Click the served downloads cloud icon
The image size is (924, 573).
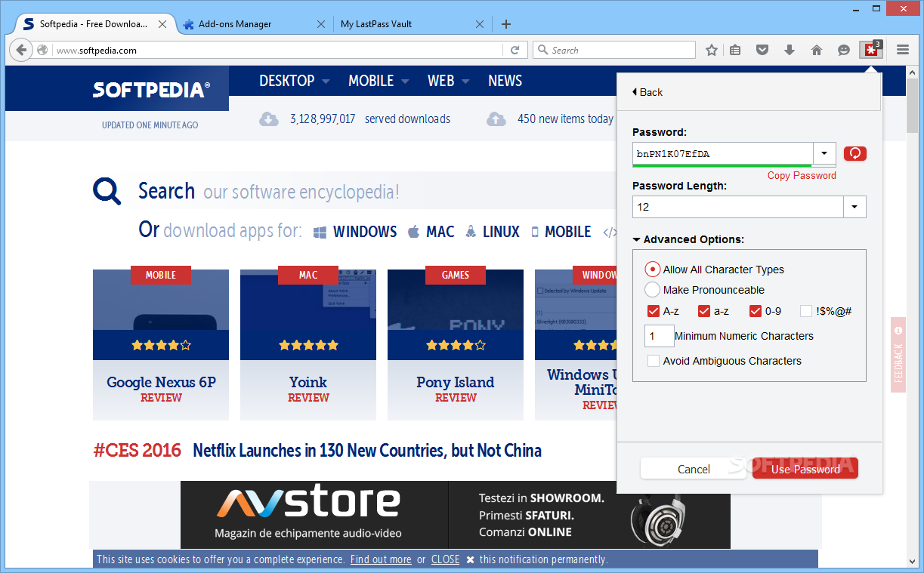click(269, 119)
